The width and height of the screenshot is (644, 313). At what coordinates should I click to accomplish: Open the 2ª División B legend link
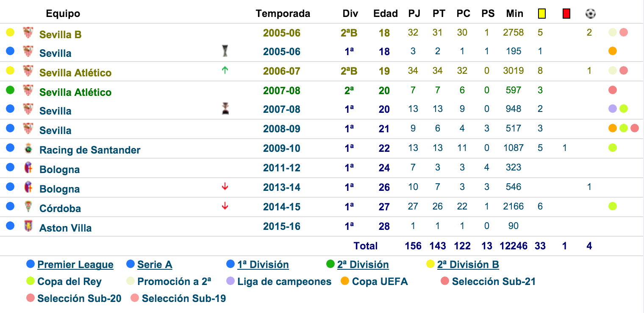tap(468, 265)
